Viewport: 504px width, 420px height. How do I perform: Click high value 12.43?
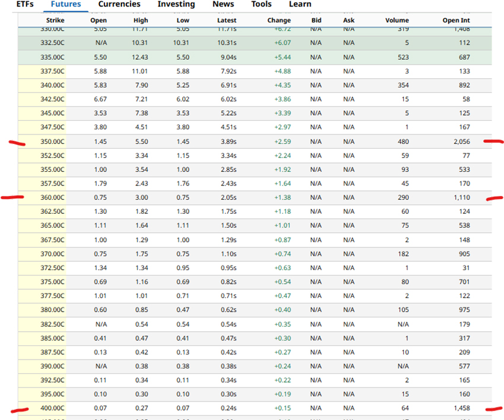click(140, 57)
